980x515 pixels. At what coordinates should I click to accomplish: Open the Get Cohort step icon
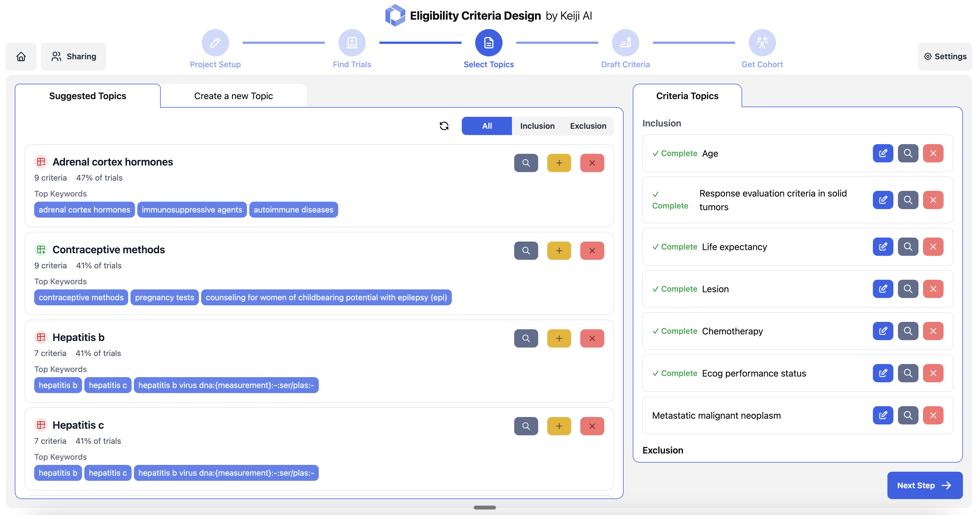click(x=762, y=43)
